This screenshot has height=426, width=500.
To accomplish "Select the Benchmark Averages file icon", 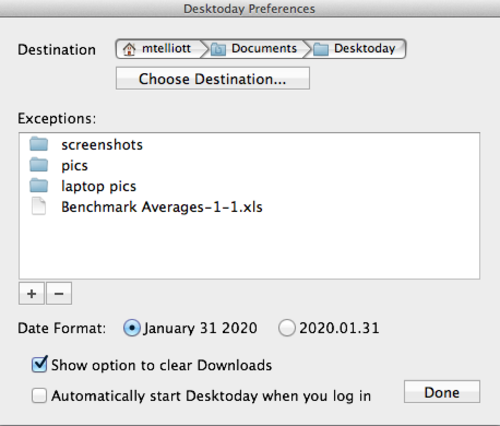I will coord(39,206).
